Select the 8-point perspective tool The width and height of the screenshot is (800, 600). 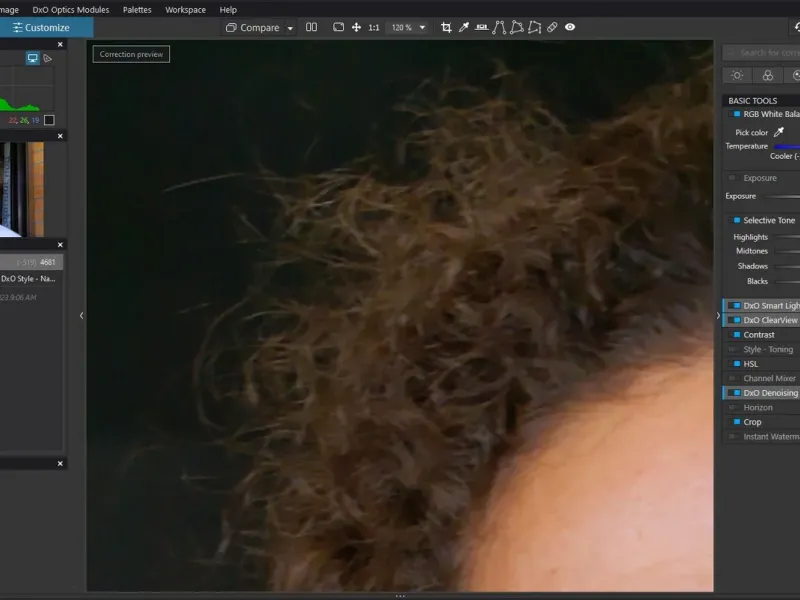534,28
